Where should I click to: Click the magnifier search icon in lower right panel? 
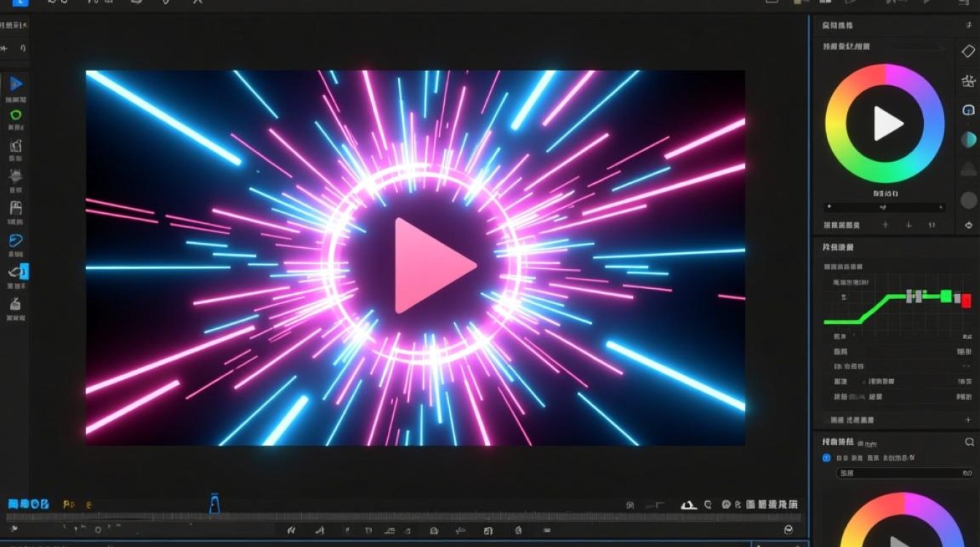[x=969, y=442]
